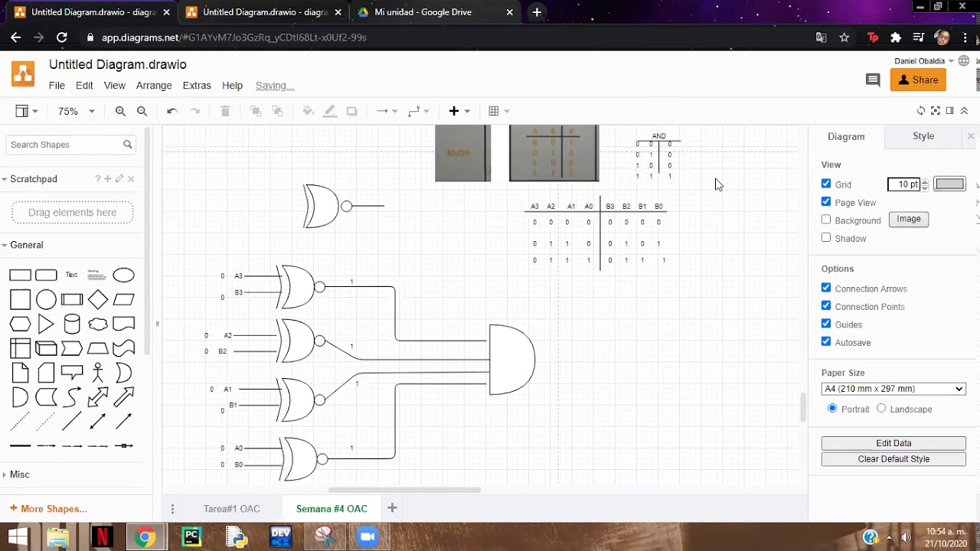Open the Edit menu
980x551 pixels.
pos(84,86)
